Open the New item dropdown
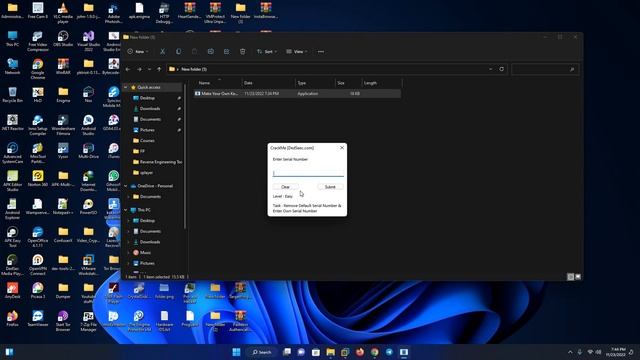This screenshot has width=640, height=360. tap(138, 51)
